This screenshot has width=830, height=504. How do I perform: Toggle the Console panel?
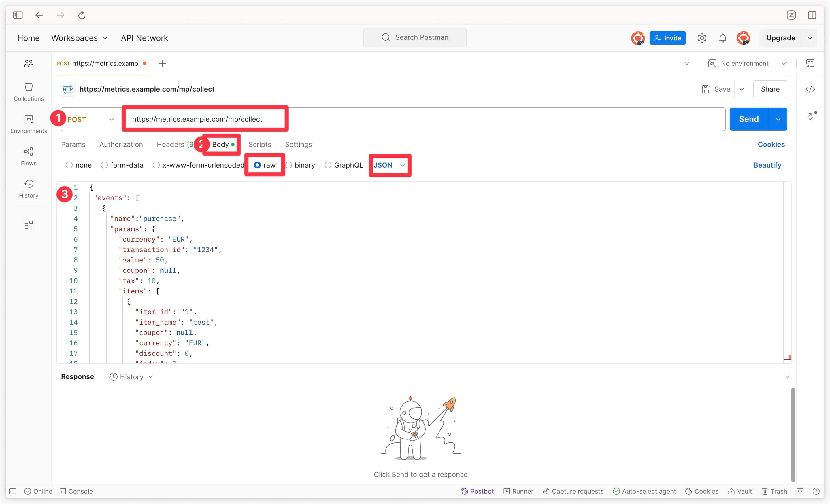pos(76,491)
